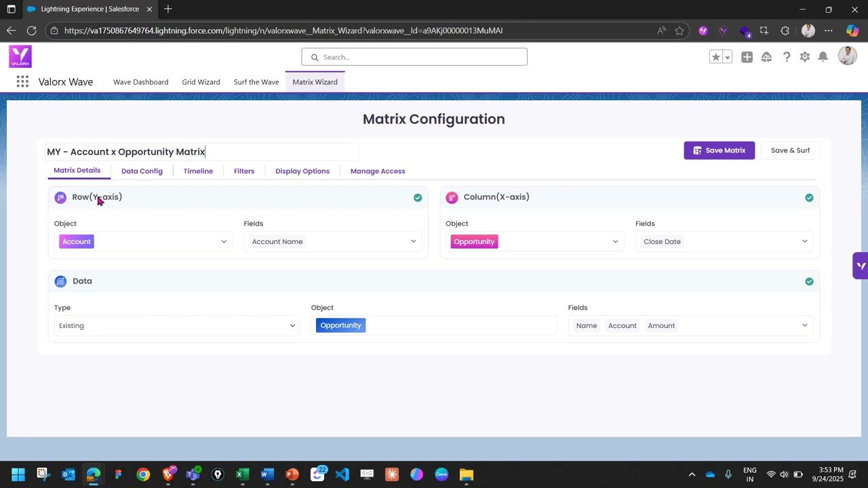Viewport: 868px width, 488px height.
Task: Open the Salesforce Help question mark icon
Action: [787, 57]
